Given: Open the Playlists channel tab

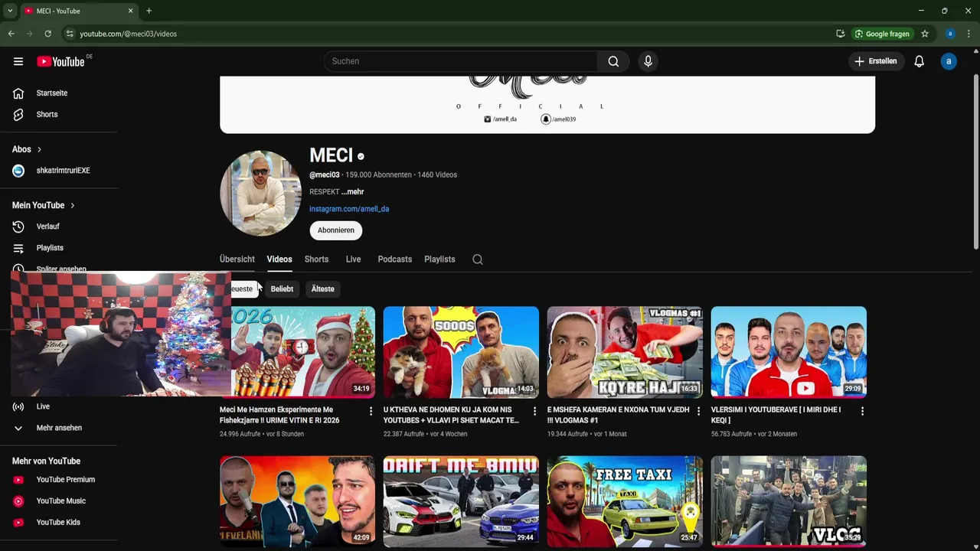Looking at the screenshot, I should pyautogui.click(x=439, y=259).
